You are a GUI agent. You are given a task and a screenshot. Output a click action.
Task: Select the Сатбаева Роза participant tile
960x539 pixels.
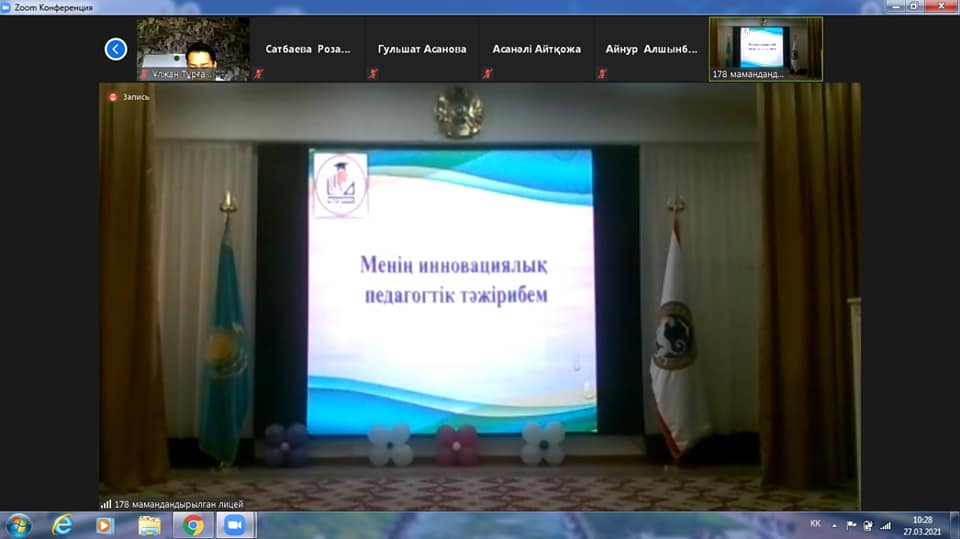click(307, 49)
